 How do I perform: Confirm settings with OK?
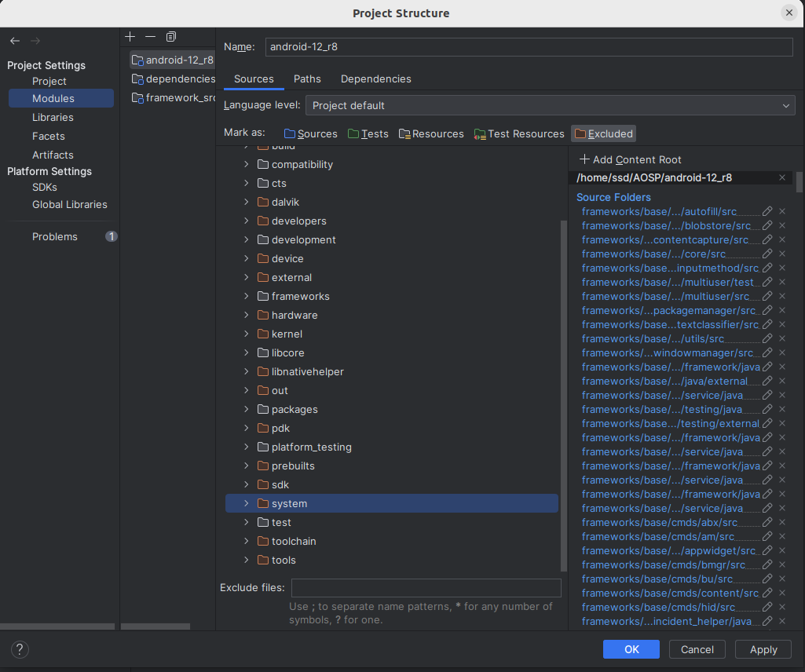point(631,649)
